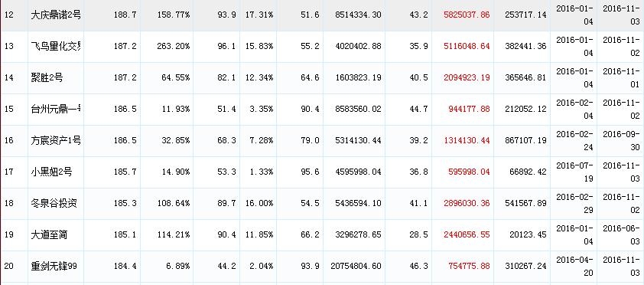Select rank 12 row number cell
This screenshot has height=285, width=644.
pyautogui.click(x=8, y=15)
